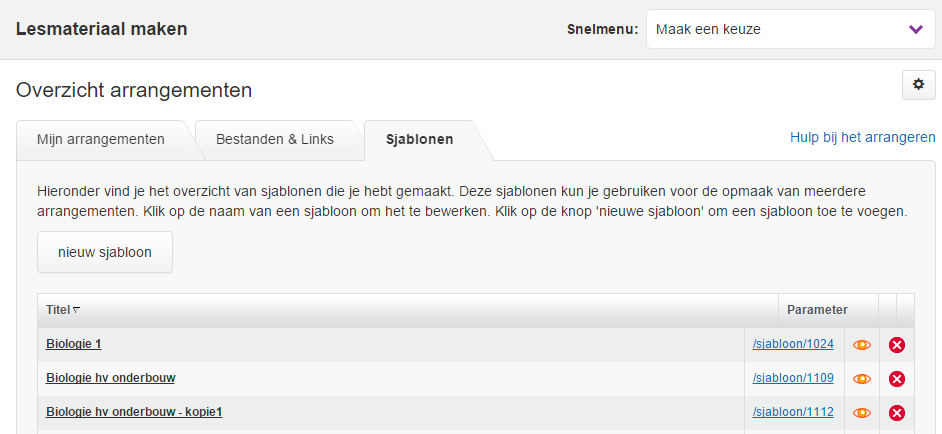Click the 'nieuw sjabloon' button
Image resolution: width=942 pixels, height=434 pixels.
point(105,252)
